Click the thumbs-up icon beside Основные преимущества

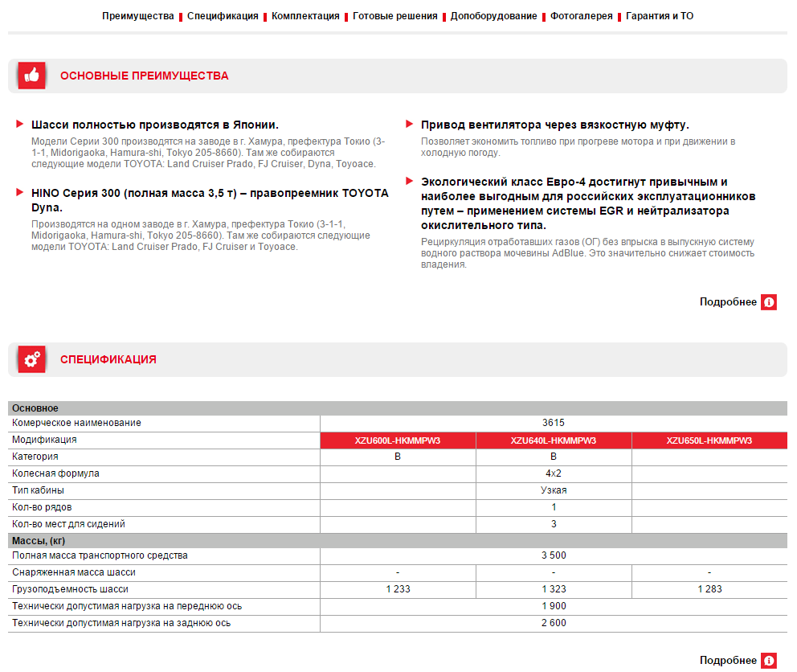click(32, 76)
